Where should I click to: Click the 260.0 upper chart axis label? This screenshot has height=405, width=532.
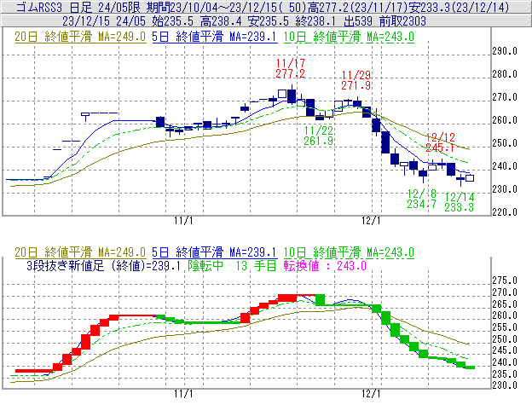click(505, 120)
